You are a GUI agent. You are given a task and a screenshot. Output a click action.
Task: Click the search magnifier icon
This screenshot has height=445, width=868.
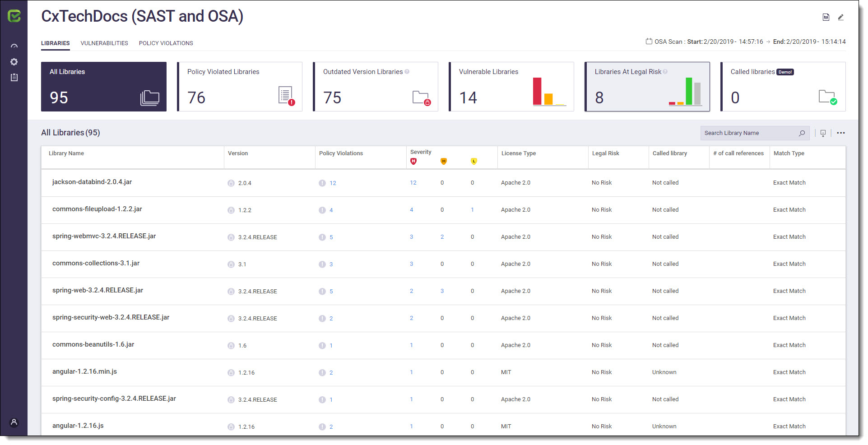pyautogui.click(x=802, y=133)
